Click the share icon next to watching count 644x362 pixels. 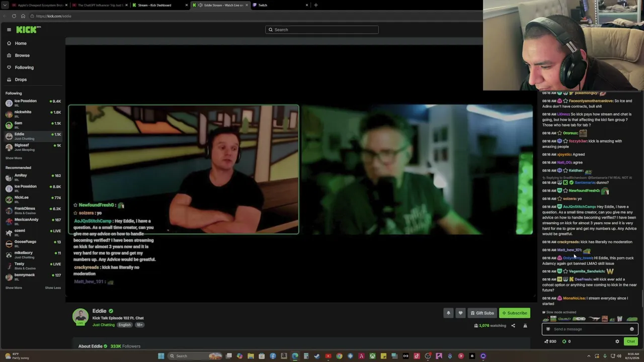513,326
